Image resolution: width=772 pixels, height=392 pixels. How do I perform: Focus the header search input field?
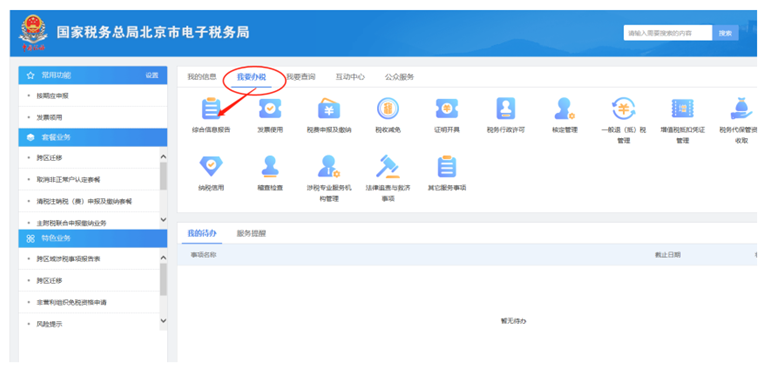point(668,33)
